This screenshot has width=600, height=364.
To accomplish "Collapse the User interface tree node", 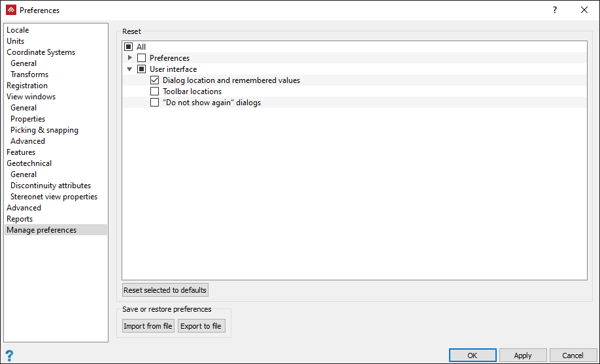I will pos(130,69).
